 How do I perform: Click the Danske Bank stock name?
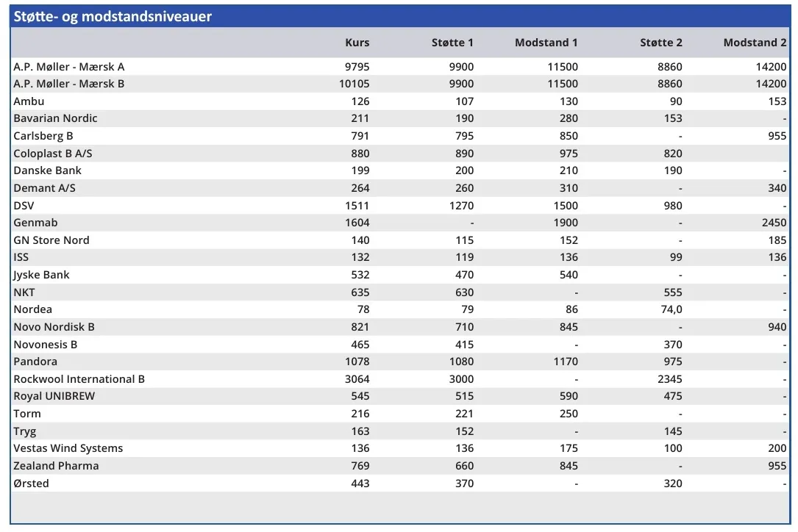point(47,170)
